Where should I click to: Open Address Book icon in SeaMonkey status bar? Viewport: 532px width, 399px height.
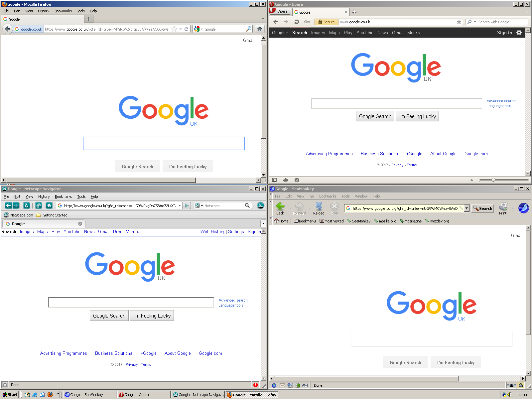[x=298, y=385]
